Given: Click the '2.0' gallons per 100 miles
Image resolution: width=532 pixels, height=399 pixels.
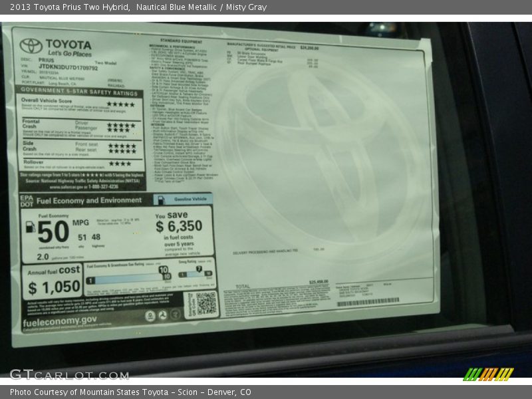Looking at the screenshot, I should [x=43, y=257].
